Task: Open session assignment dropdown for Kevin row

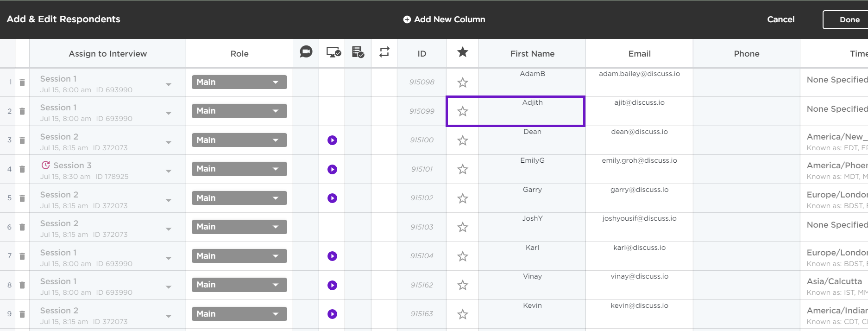Action: point(169,316)
